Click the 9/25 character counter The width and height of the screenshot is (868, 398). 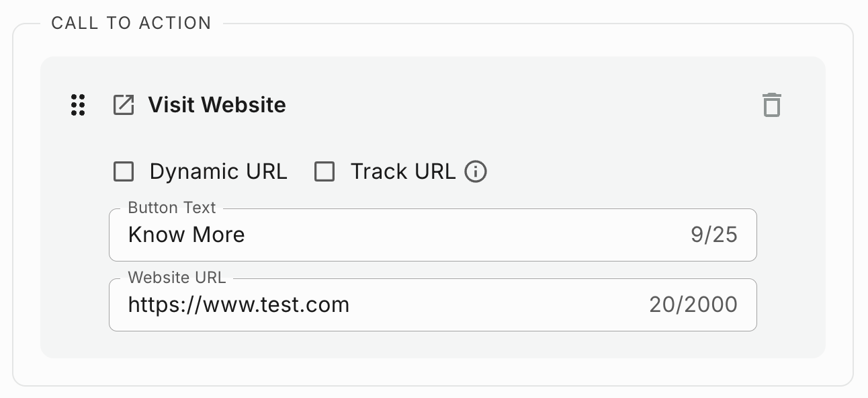point(713,235)
